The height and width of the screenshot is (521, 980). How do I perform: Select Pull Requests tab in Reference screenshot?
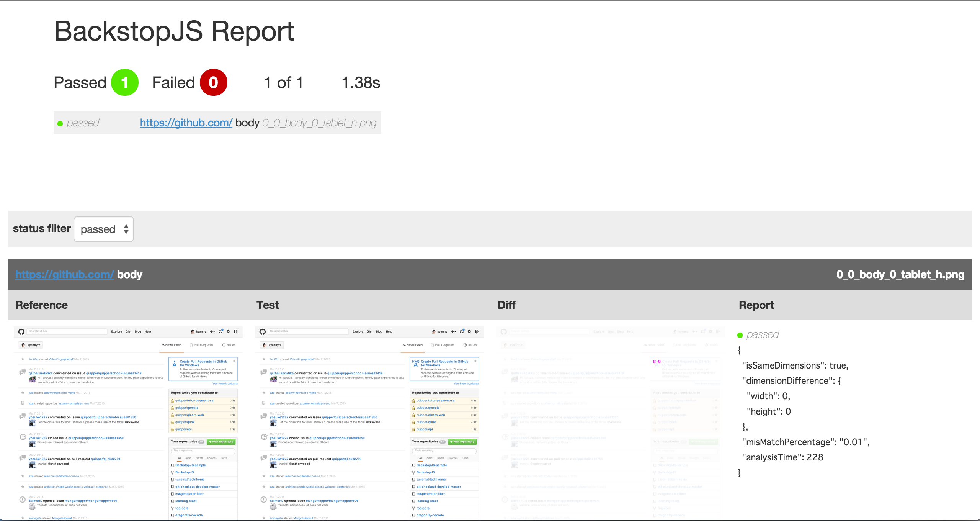coord(202,345)
